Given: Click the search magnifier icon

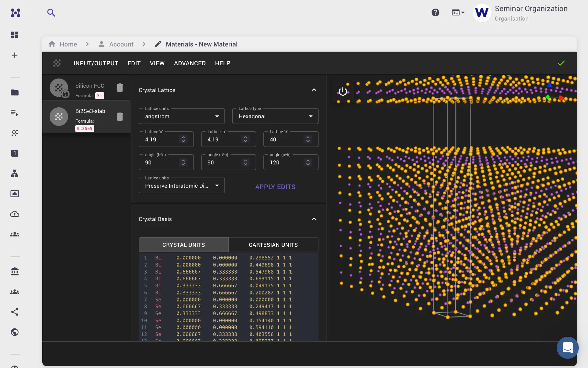Looking at the screenshot, I should pos(51,13).
